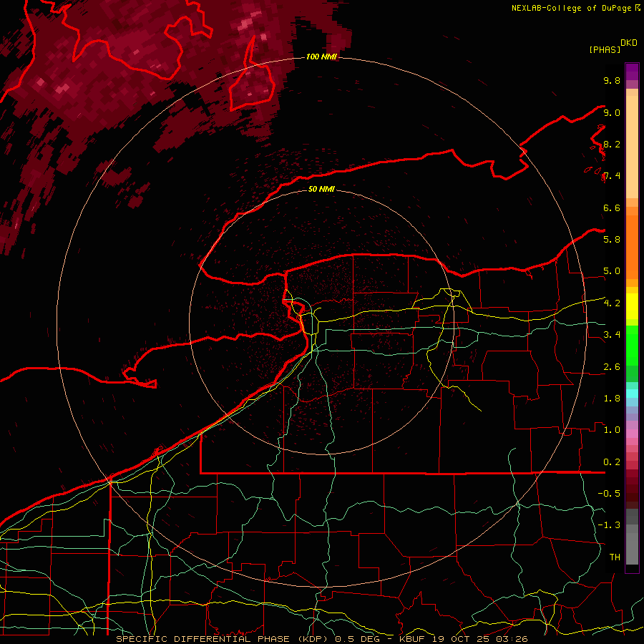Click the 9.8 value on the legend

612,81
